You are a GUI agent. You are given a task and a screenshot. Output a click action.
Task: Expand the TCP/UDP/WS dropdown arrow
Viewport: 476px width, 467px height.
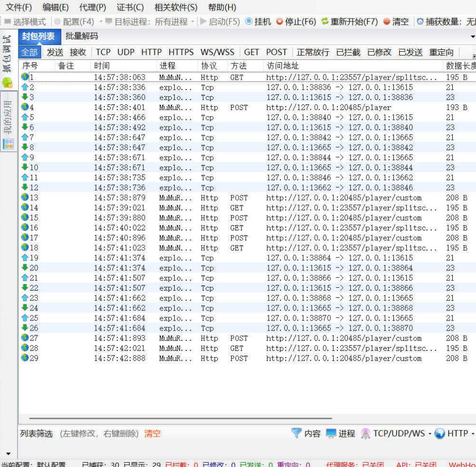429,434
